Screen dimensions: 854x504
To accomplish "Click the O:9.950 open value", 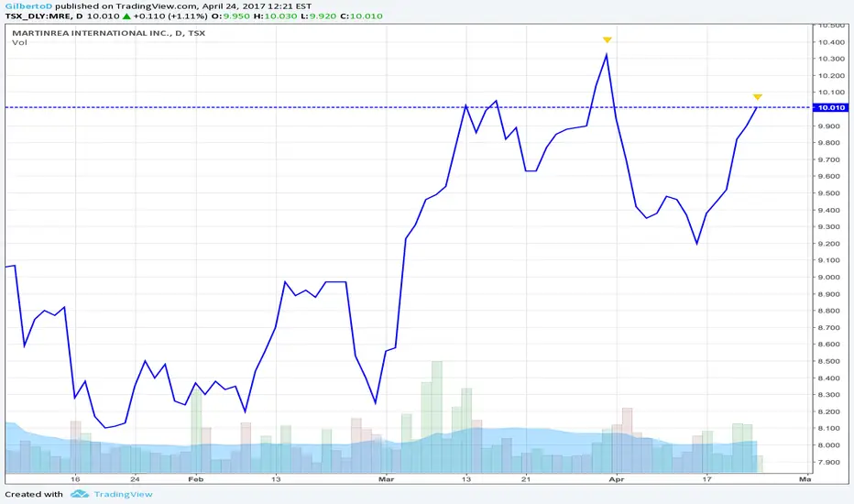I will (230, 16).
